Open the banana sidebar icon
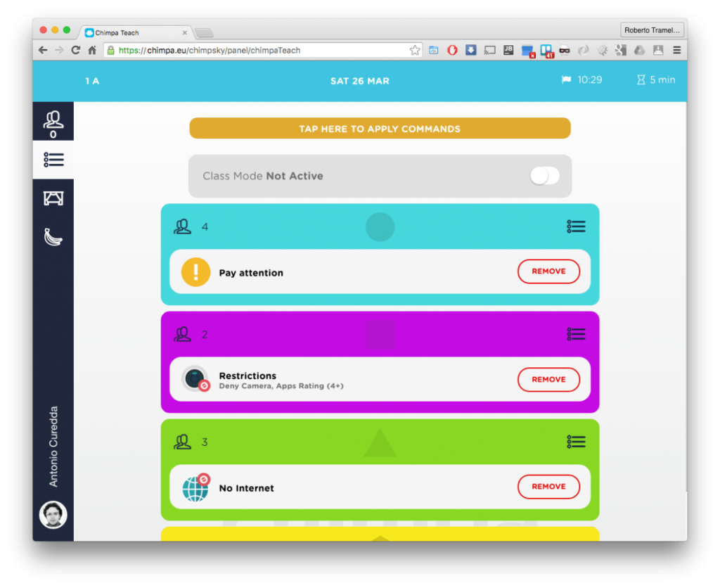Viewport: 720px width, 588px height. (53, 237)
